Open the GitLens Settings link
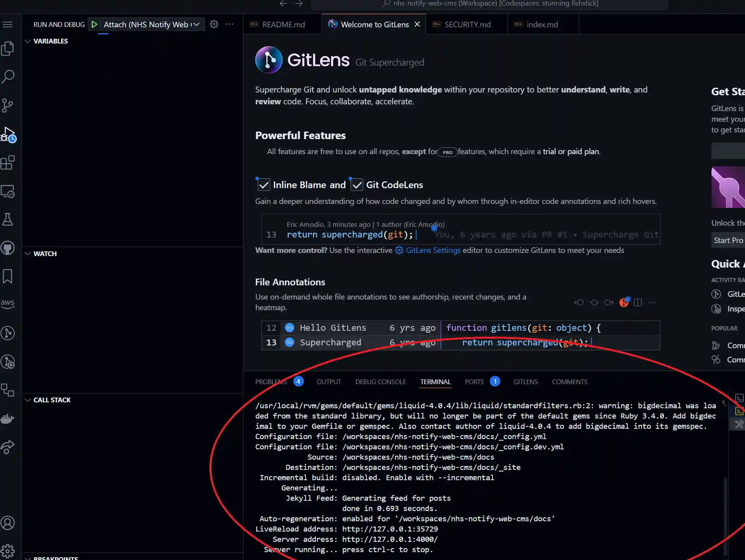The width and height of the screenshot is (745, 560). tap(433, 250)
